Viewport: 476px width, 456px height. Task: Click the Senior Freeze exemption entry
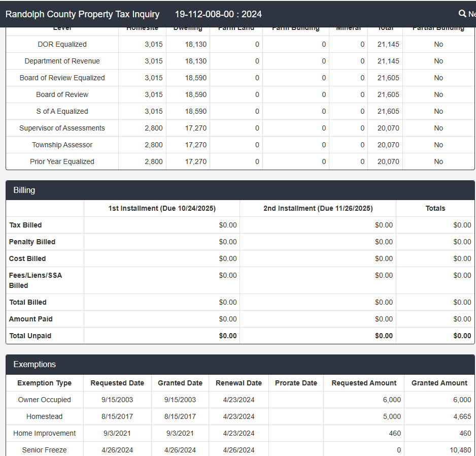point(45,450)
